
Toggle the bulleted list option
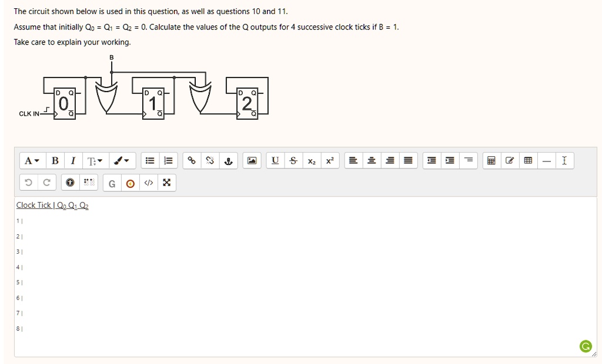point(149,160)
